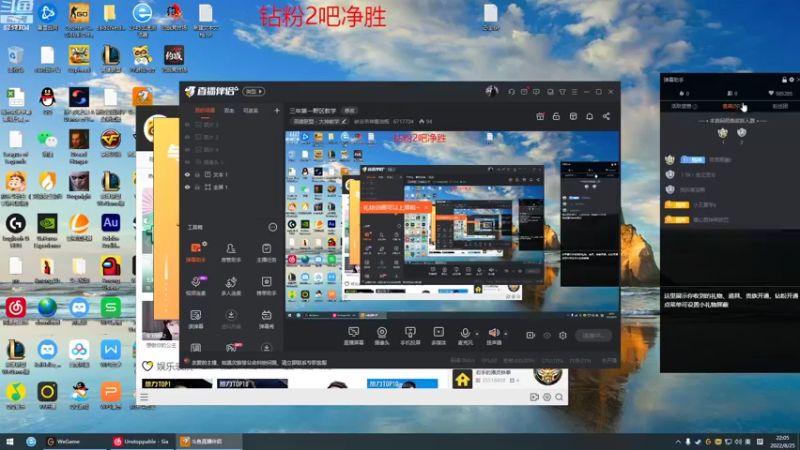Toggle visibility of 摄像头 1 source
The width and height of the screenshot is (800, 450).
tap(187, 162)
